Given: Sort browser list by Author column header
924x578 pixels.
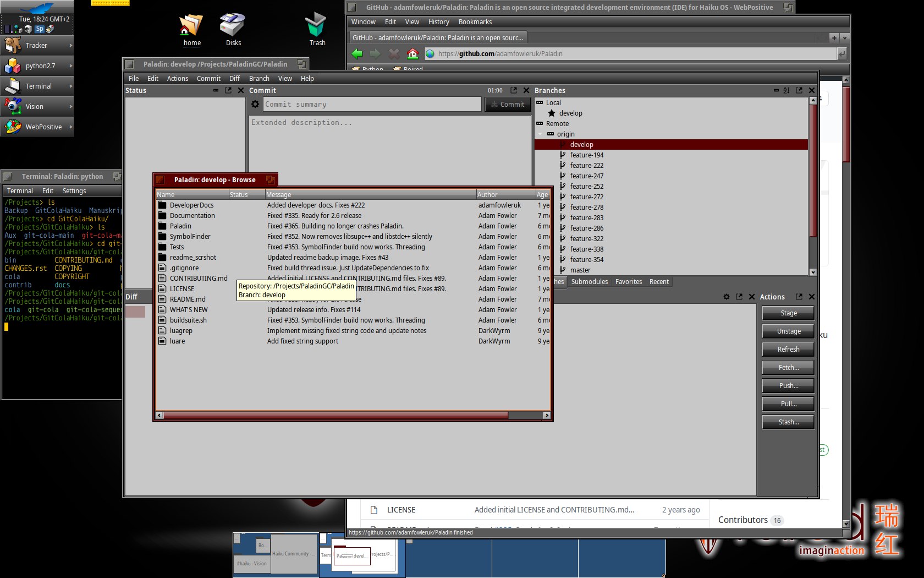Looking at the screenshot, I should click(505, 195).
